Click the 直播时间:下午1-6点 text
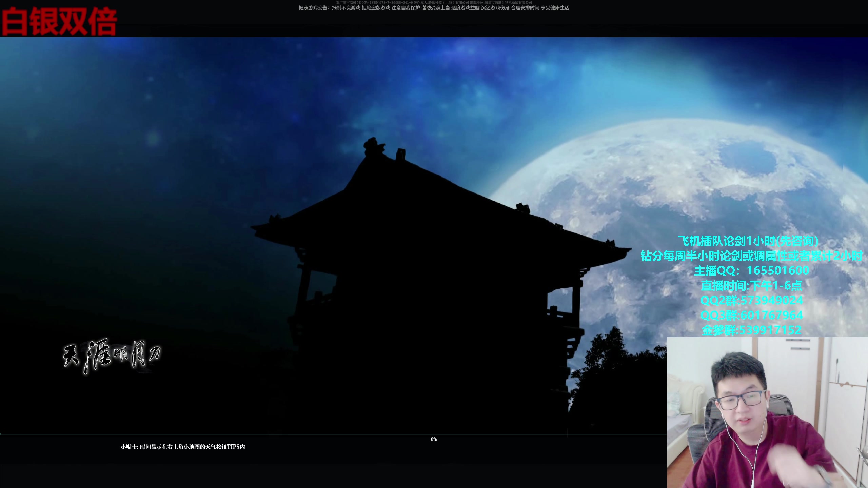 coord(751,286)
